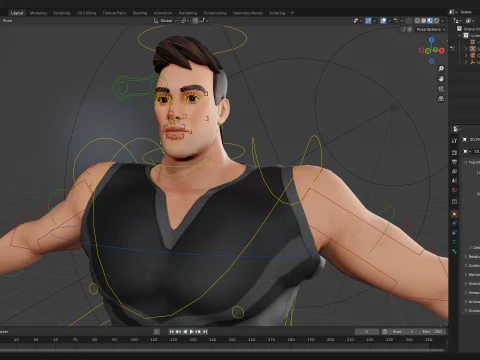480x360 pixels.
Task: Click the blue Z axis on navigation gizmo
Action: point(432,40)
